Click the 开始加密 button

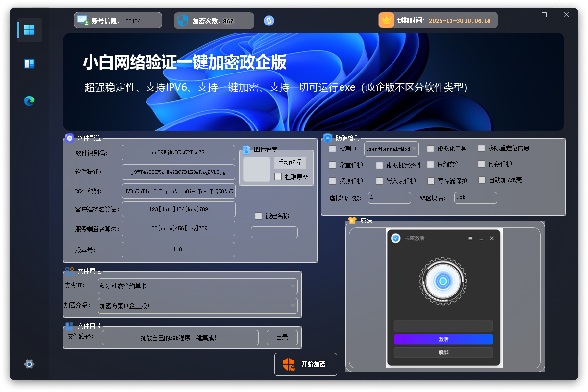pos(305,364)
